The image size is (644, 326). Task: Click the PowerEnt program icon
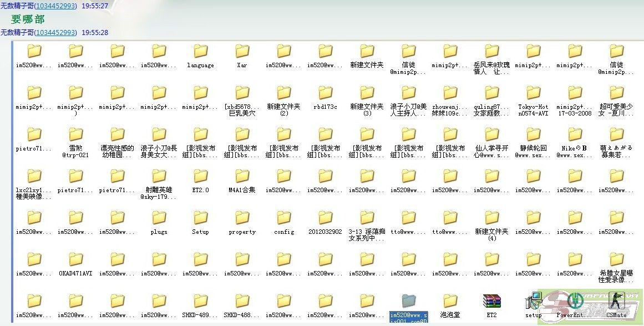pos(575,302)
